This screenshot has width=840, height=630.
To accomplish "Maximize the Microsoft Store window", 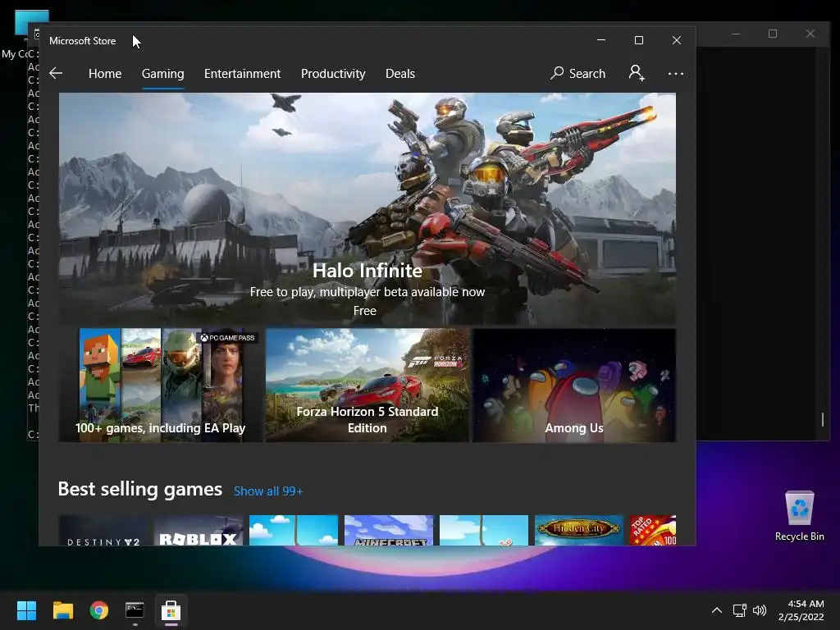I will coord(638,40).
